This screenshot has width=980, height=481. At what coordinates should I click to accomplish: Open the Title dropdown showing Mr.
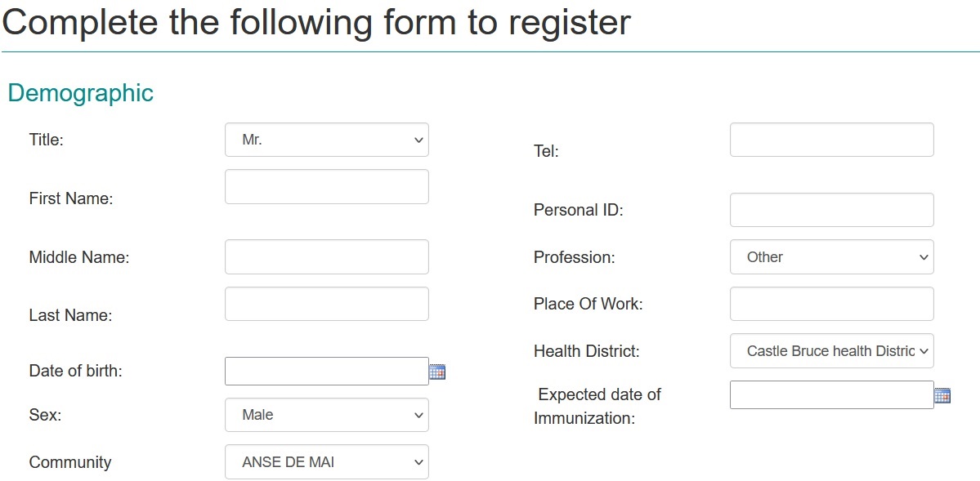click(327, 140)
